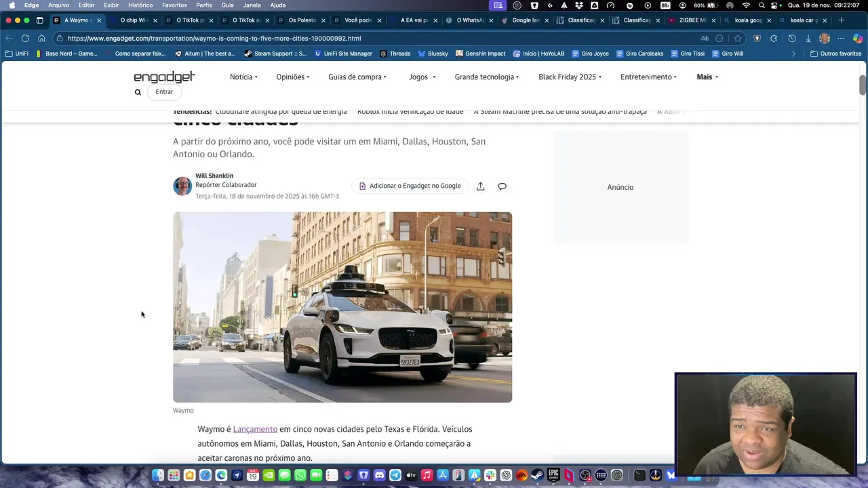
Task: Open the Genshin Impact bookmark
Action: pyautogui.click(x=480, y=54)
